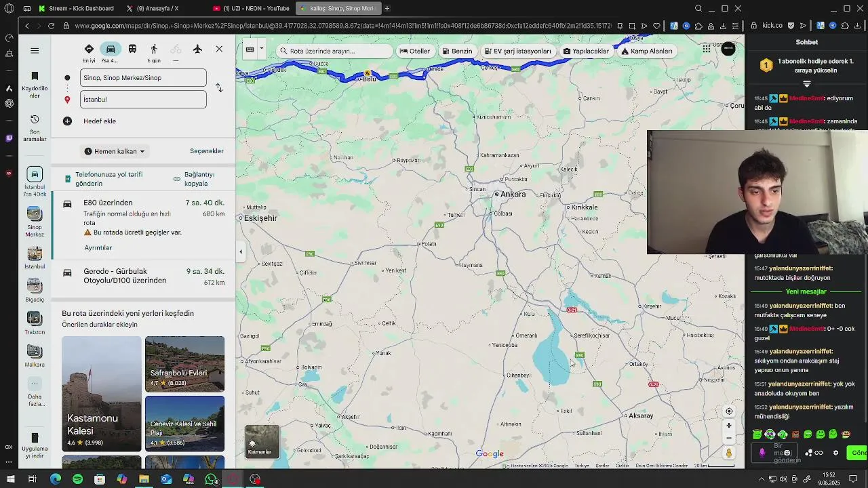Open the Katmanlar layers thumbnail
868x488 pixels.
click(262, 442)
